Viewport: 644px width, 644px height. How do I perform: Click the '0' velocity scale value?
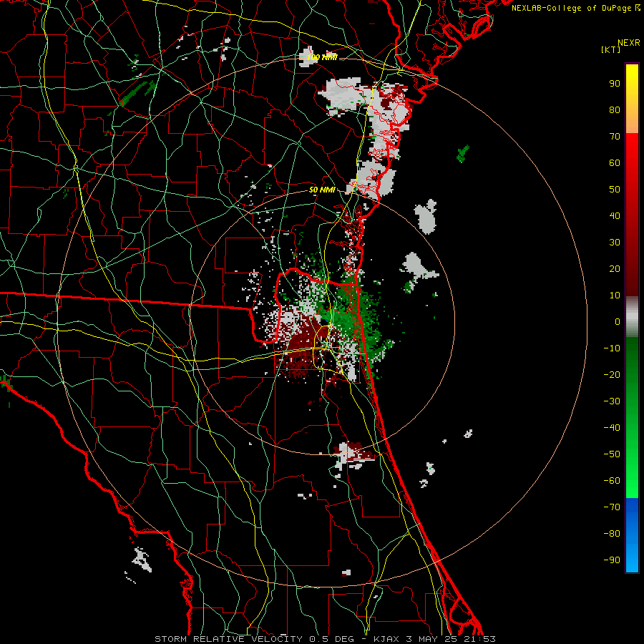coord(618,322)
